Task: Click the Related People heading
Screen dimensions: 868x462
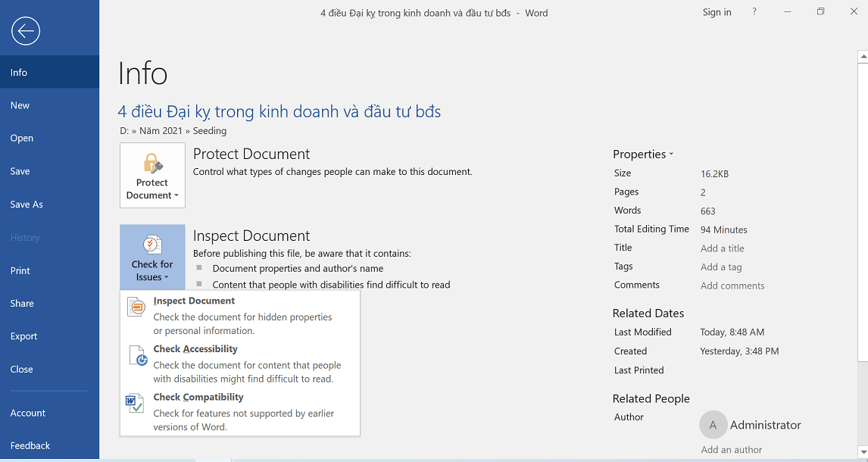Action: coord(651,399)
